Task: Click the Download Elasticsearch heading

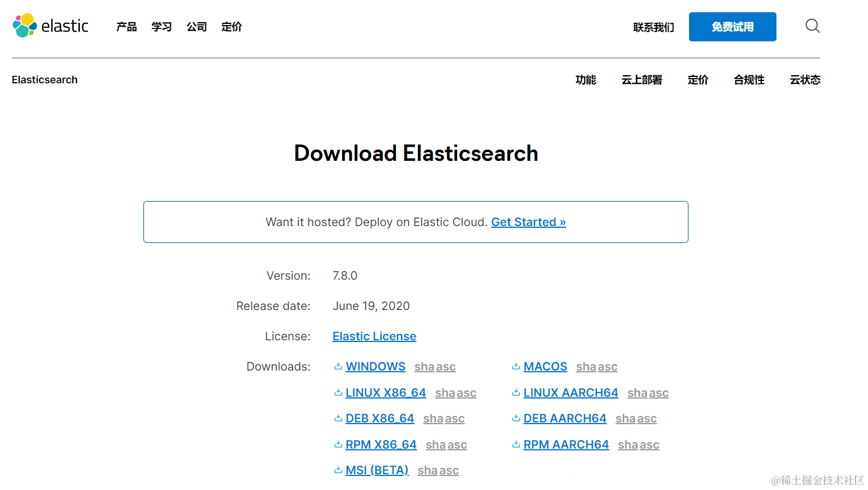Action: pos(416,153)
